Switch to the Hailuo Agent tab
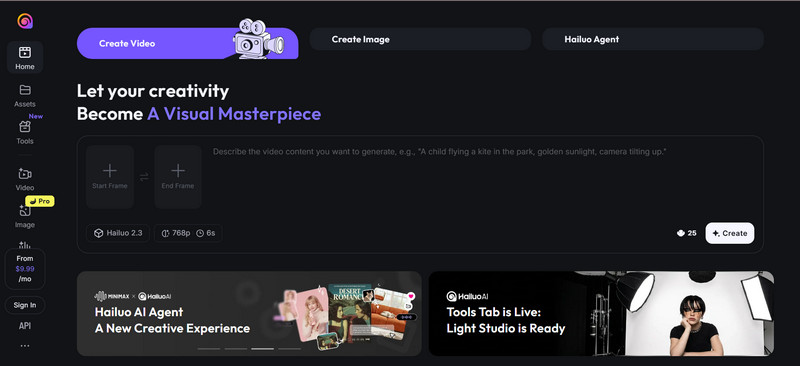The height and width of the screenshot is (366, 800). point(653,39)
